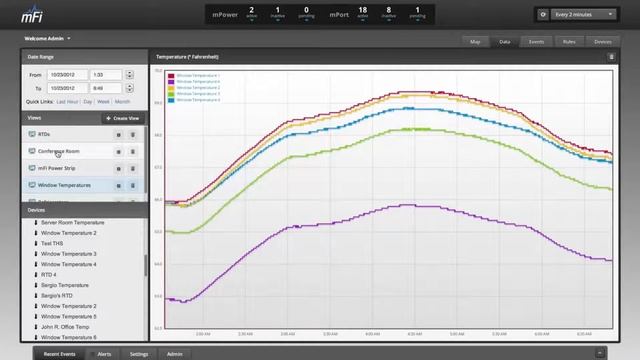Screen dimensions: 640x360
Task: Click the square edit icon in the Conference Room row
Action: point(118,152)
